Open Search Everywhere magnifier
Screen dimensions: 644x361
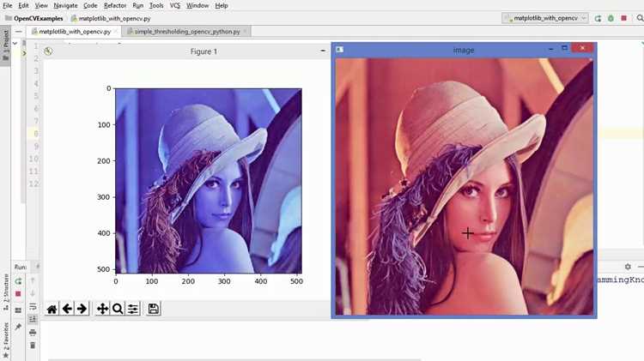[640, 19]
